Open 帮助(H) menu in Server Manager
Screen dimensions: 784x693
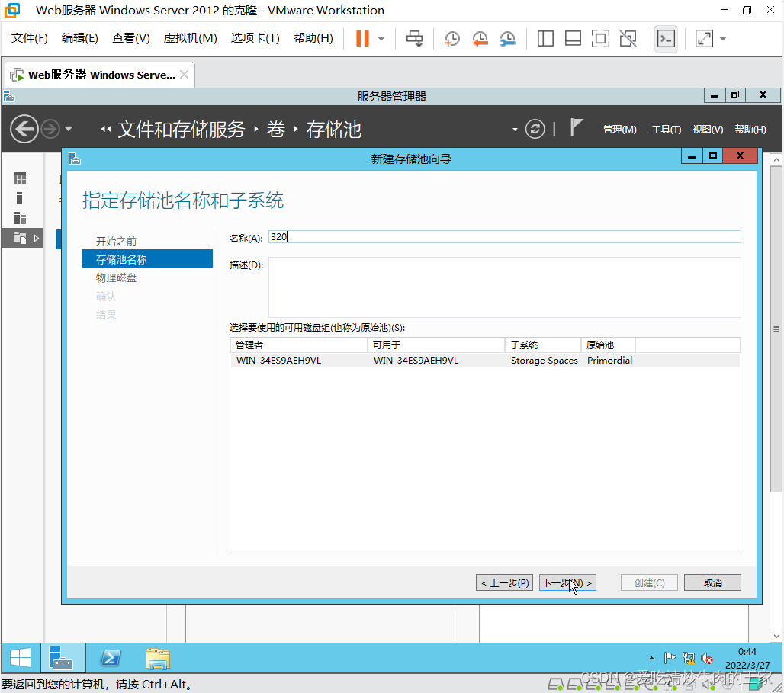point(750,130)
